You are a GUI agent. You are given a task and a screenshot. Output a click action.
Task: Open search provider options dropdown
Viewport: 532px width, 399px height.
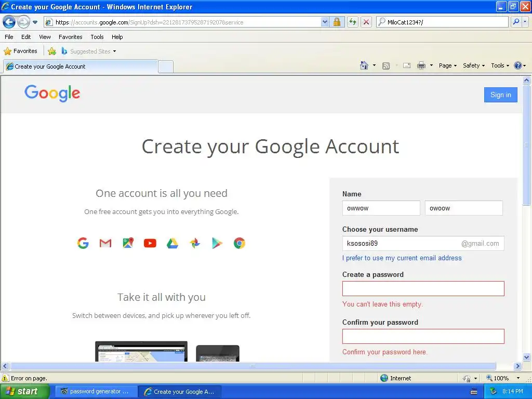tap(525, 22)
